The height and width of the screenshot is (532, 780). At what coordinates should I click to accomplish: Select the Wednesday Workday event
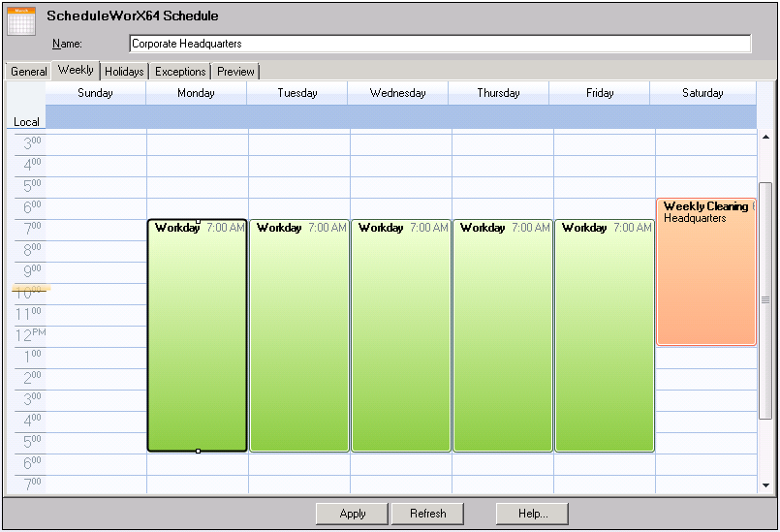coord(400,339)
